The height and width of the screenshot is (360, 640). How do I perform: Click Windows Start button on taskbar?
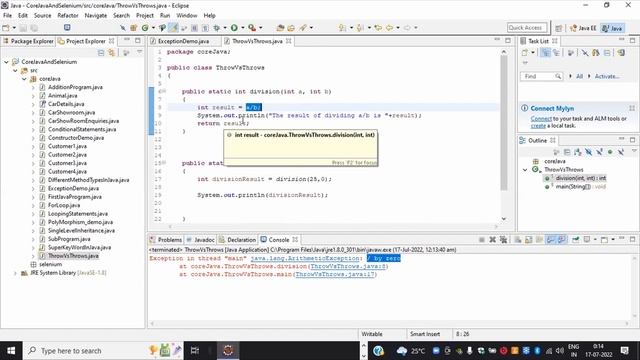[x=11, y=351]
